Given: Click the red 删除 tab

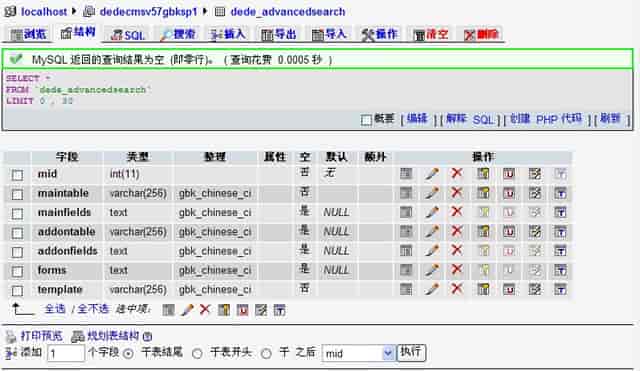Looking at the screenshot, I should coord(481,34).
